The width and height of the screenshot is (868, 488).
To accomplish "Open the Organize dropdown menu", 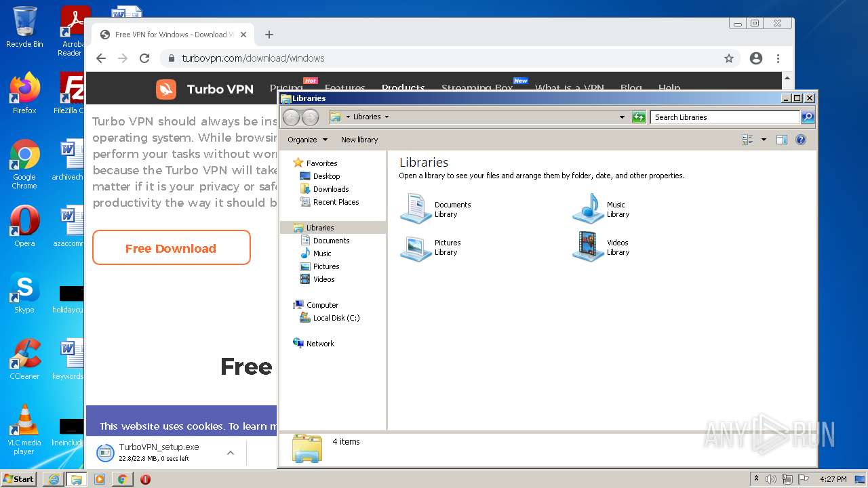I will pos(307,140).
